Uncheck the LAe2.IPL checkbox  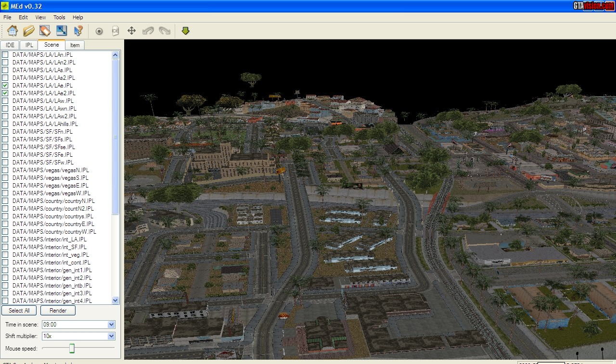[x=5, y=93]
